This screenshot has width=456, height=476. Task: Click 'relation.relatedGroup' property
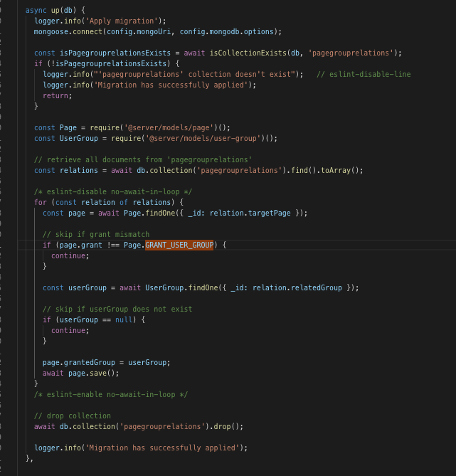click(297, 287)
